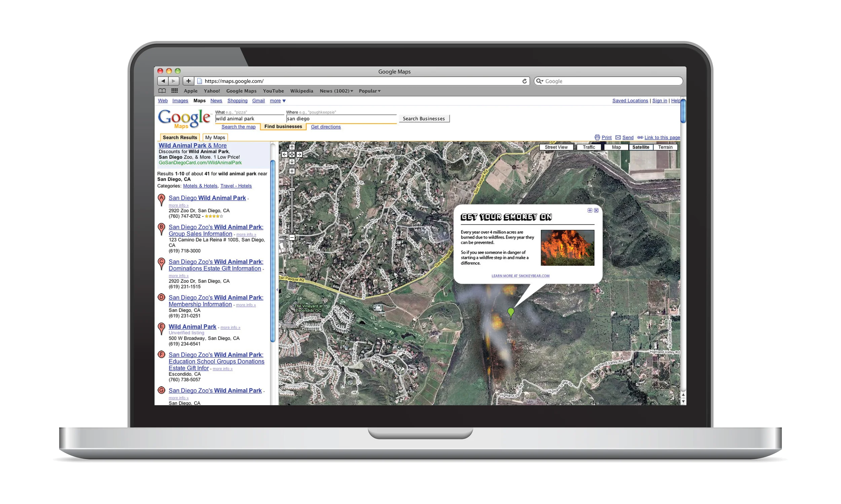Enable Traffic overlay
Screen dimensions: 841x504
[x=589, y=147]
